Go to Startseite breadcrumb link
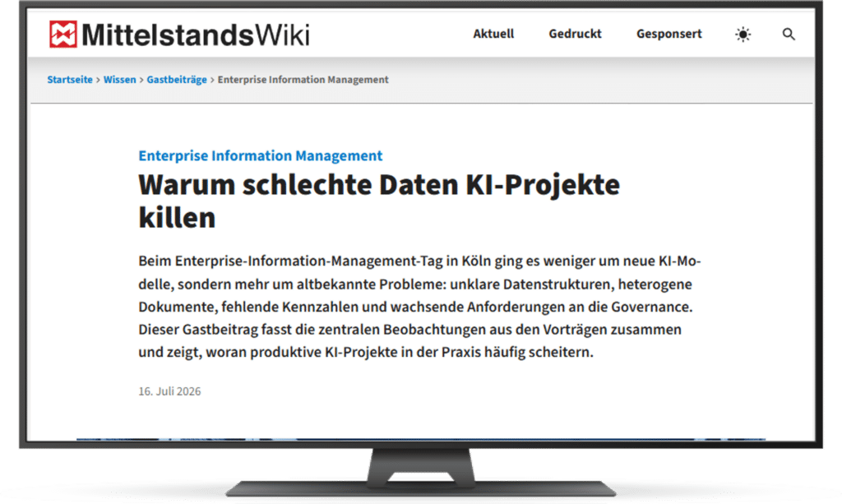 [x=70, y=80]
